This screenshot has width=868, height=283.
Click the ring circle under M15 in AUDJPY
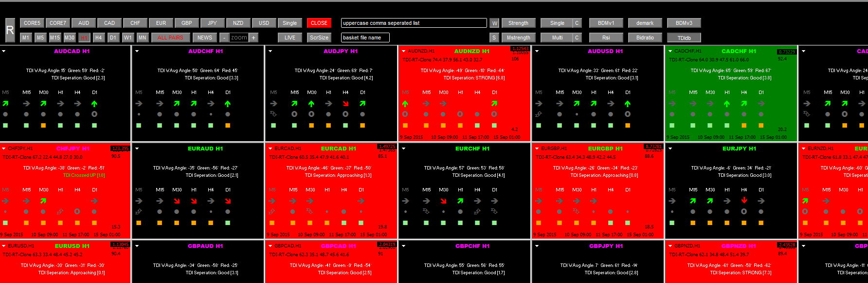coord(294,114)
